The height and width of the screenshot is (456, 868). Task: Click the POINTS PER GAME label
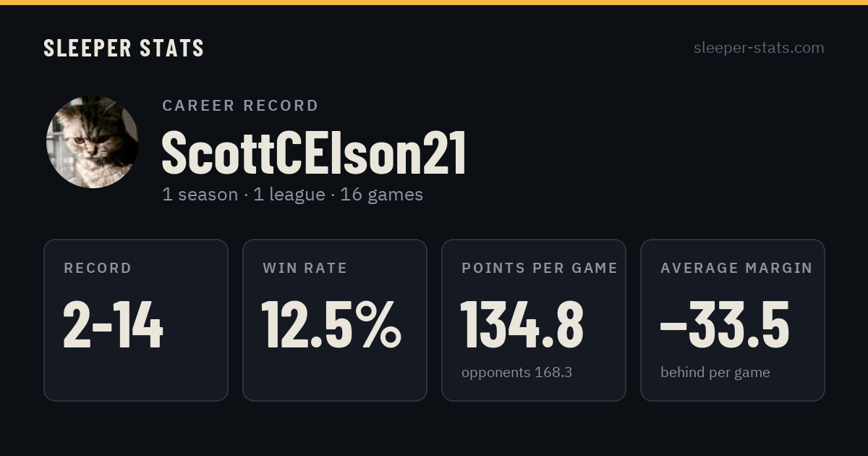point(540,269)
